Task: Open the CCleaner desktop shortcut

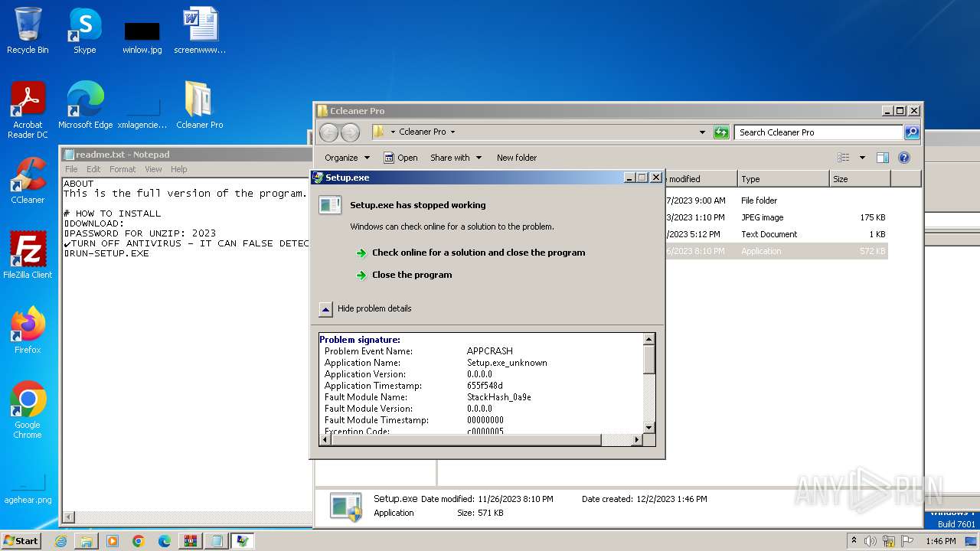Action: [x=28, y=181]
